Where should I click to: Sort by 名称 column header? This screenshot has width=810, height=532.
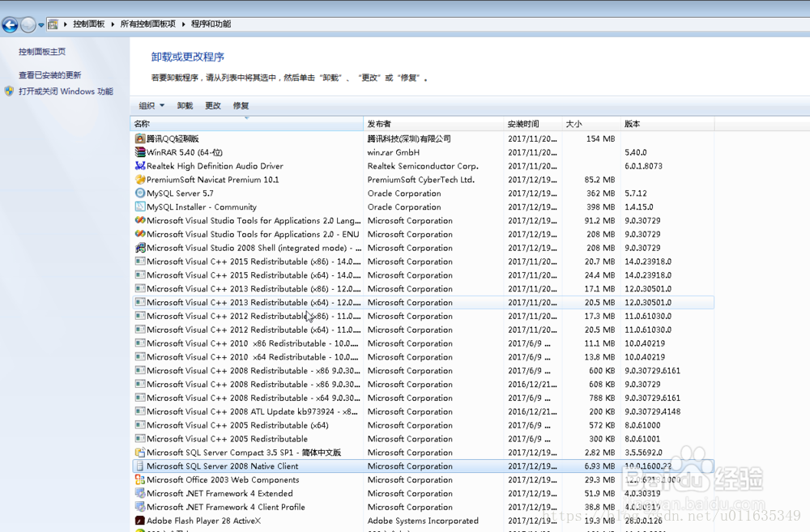tap(247, 124)
